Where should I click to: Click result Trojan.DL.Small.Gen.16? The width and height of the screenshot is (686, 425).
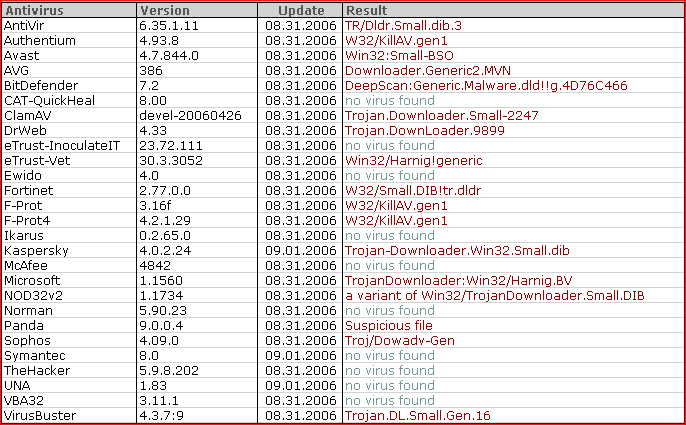[418, 415]
